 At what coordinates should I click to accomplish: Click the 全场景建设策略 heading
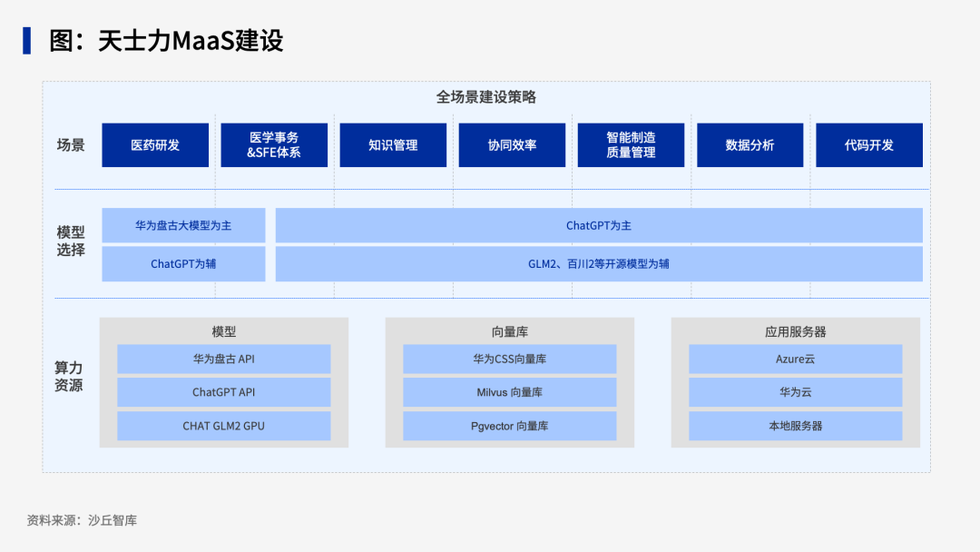tap(486, 97)
